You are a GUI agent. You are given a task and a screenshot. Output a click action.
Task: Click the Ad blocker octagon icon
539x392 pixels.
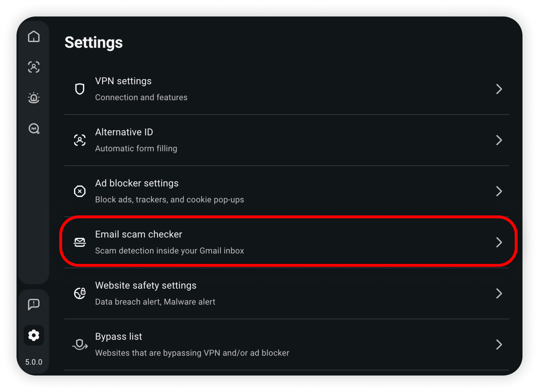click(80, 191)
